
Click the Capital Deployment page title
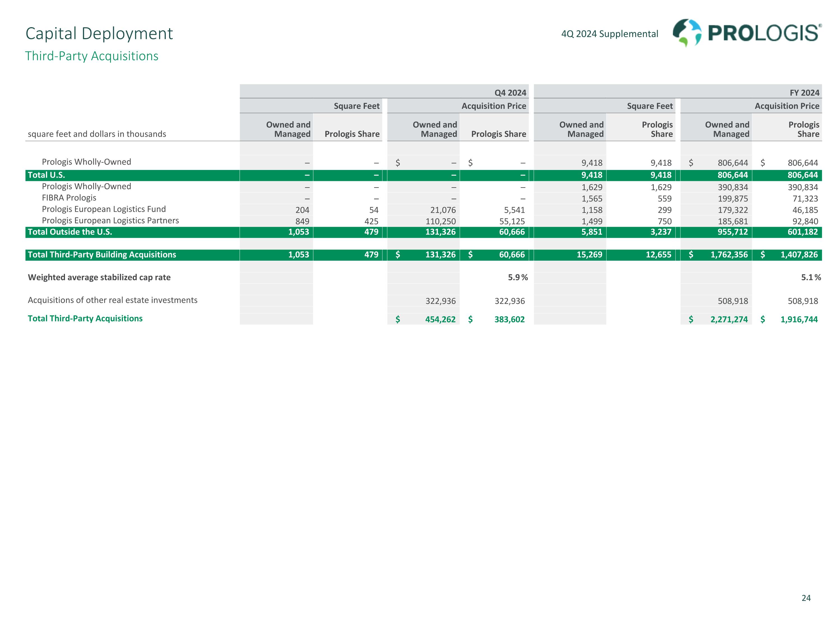click(x=99, y=33)
